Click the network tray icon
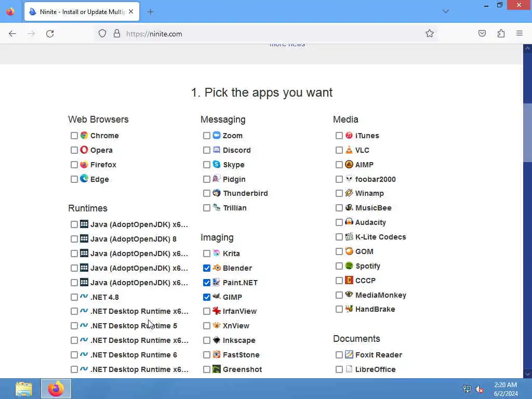Viewport: 532px width, 399px height. [467, 389]
